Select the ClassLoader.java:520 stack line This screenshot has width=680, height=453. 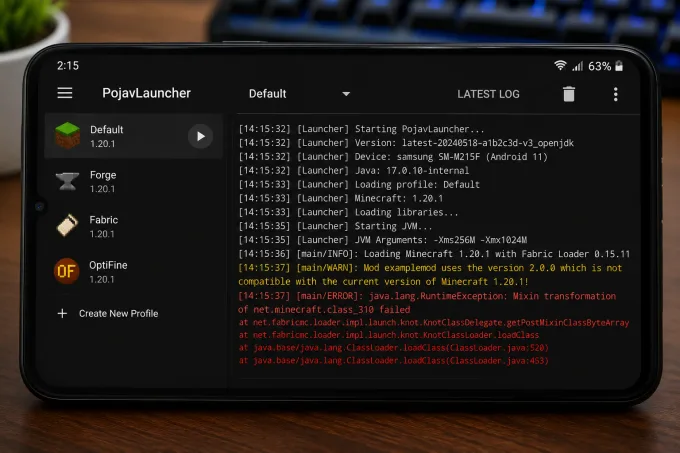click(x=393, y=348)
